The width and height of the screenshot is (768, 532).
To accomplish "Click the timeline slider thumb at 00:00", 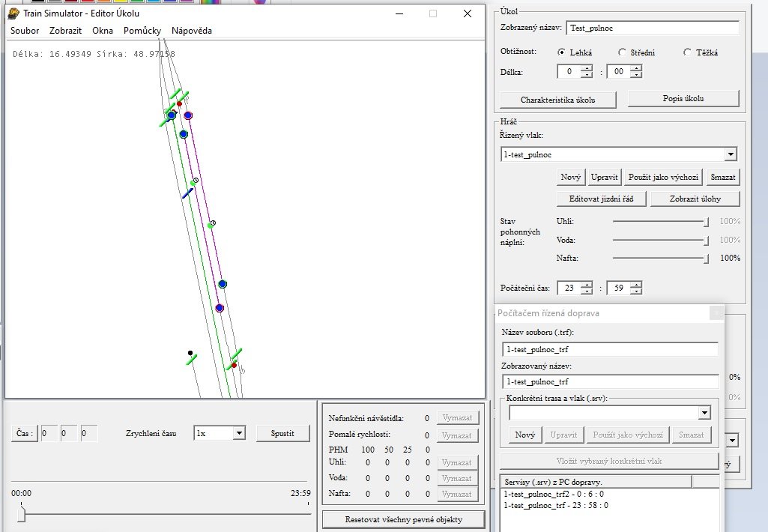I will coord(21,514).
